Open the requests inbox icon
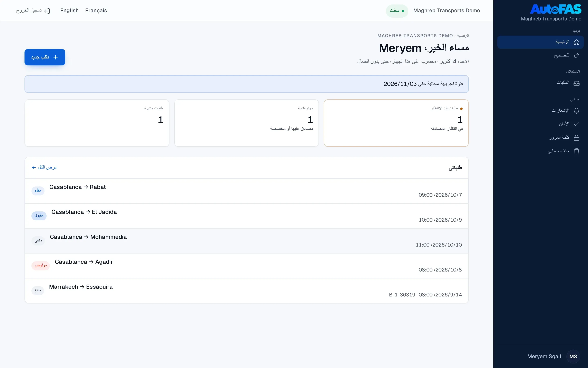The width and height of the screenshot is (588, 368). click(576, 83)
